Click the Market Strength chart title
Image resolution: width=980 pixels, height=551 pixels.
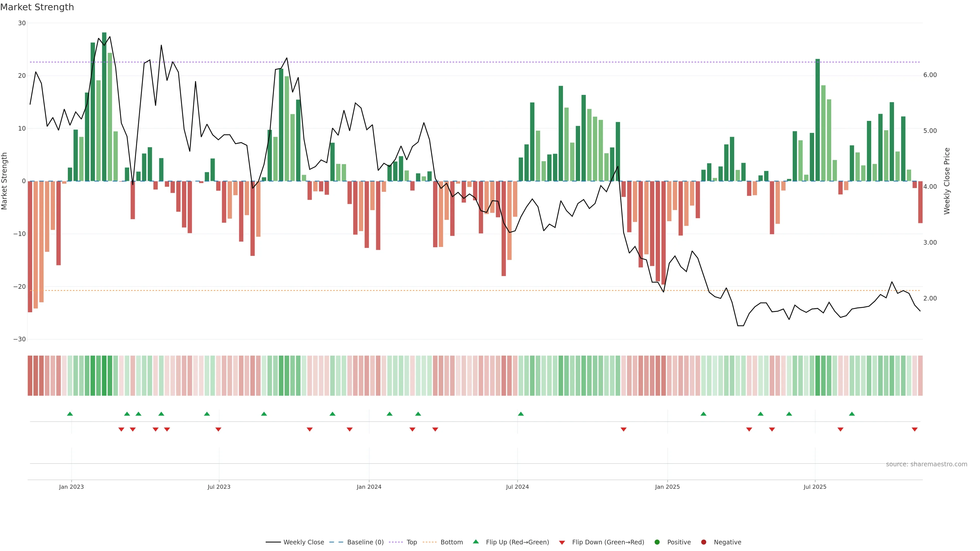pyautogui.click(x=37, y=7)
